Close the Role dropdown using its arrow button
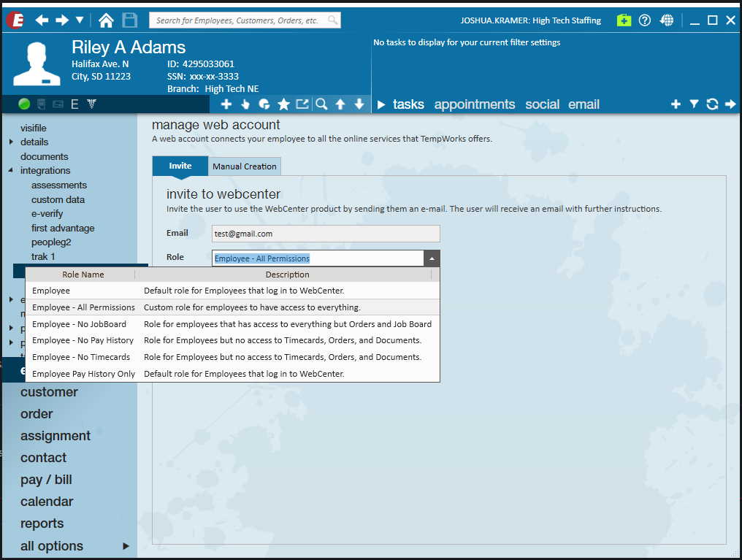The image size is (742, 560). (432, 258)
